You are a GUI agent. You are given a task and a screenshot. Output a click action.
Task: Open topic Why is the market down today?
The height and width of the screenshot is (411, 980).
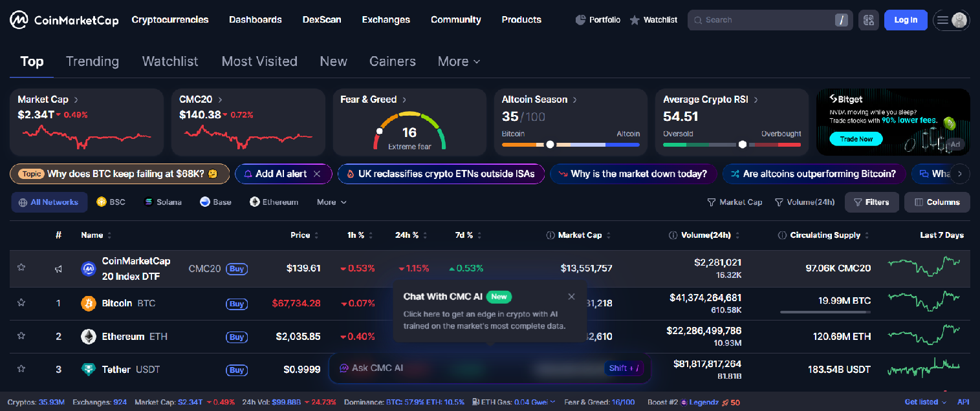tap(633, 174)
